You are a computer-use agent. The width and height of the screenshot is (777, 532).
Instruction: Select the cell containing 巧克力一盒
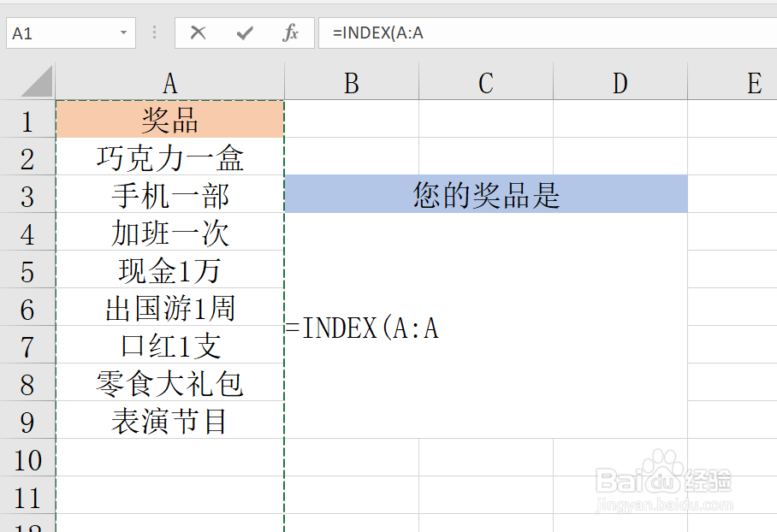(x=169, y=158)
